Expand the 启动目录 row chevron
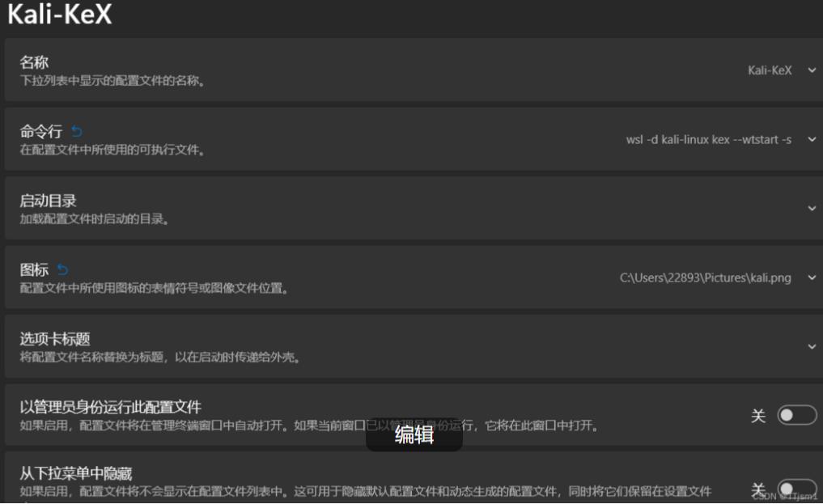This screenshot has width=823, height=504. 812,209
